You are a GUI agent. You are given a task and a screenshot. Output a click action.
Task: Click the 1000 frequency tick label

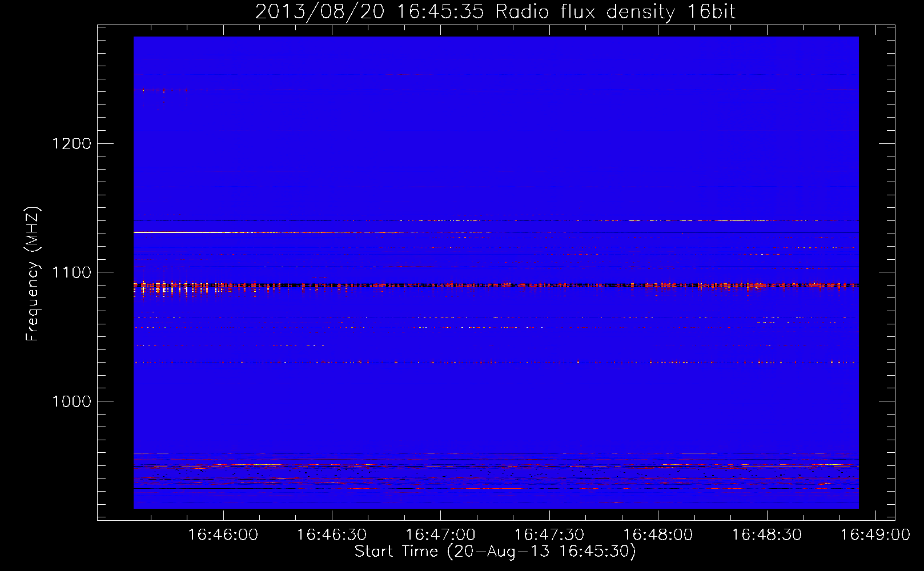(72, 401)
